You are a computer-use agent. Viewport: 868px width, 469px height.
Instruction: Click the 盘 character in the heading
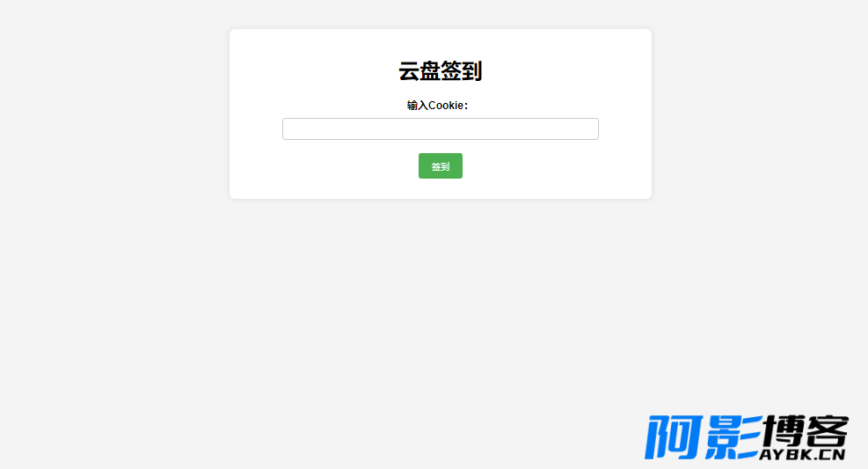(429, 71)
